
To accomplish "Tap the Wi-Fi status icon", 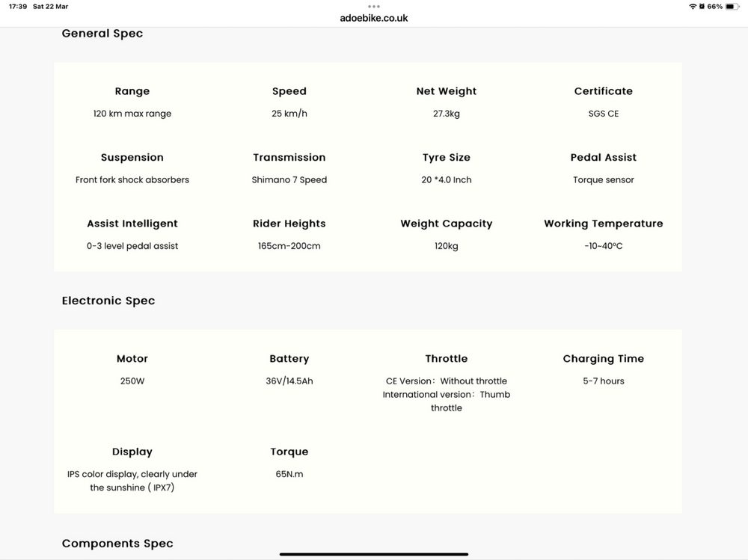I will [693, 7].
